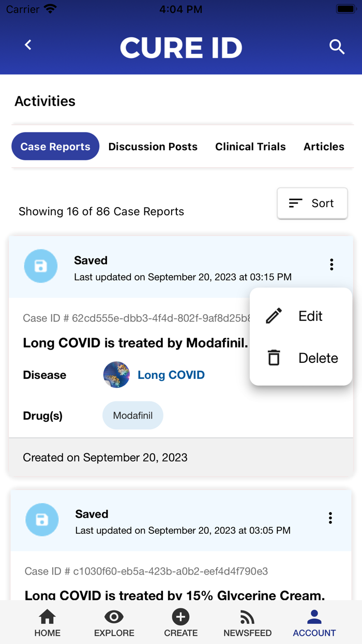Screen dimensions: 362x644
Task: Select the Explore eye icon
Action: pyautogui.click(x=114, y=617)
